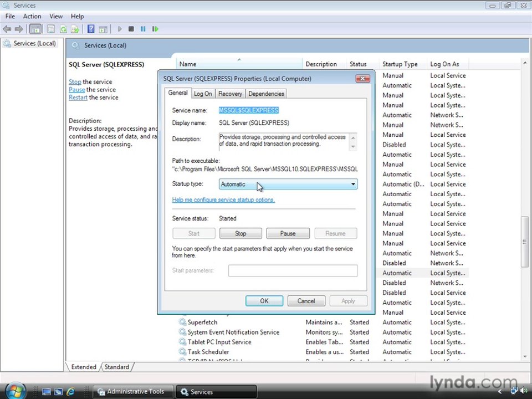
Task: Sort by the Description column header
Action: coord(324,64)
